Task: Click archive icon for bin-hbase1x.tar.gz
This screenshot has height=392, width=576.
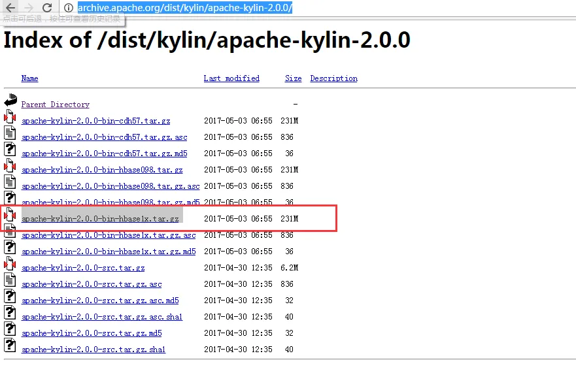Action: (x=10, y=214)
